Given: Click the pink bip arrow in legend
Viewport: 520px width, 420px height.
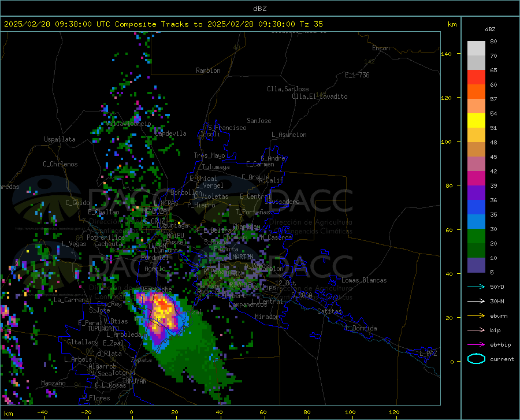Looking at the screenshot, I should click(x=476, y=330).
